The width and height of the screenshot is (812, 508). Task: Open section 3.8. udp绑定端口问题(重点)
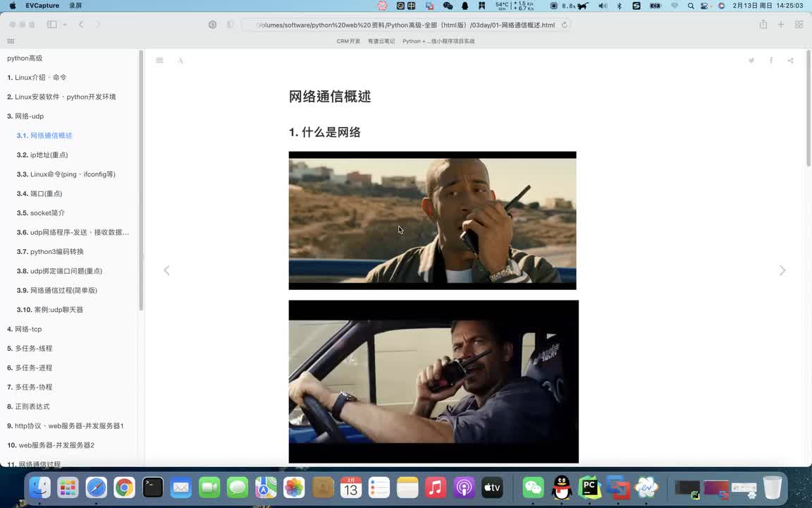tap(59, 271)
